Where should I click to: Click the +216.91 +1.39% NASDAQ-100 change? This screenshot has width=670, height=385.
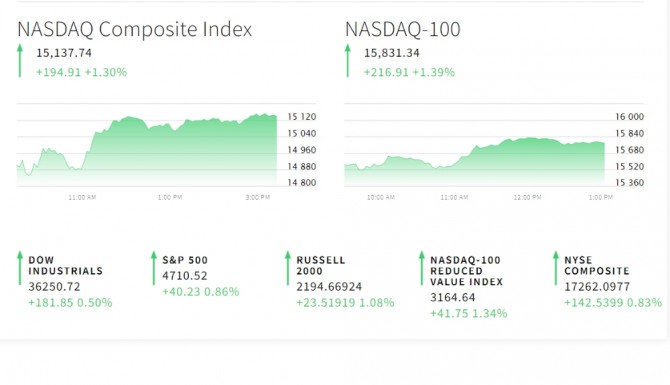pyautogui.click(x=409, y=72)
